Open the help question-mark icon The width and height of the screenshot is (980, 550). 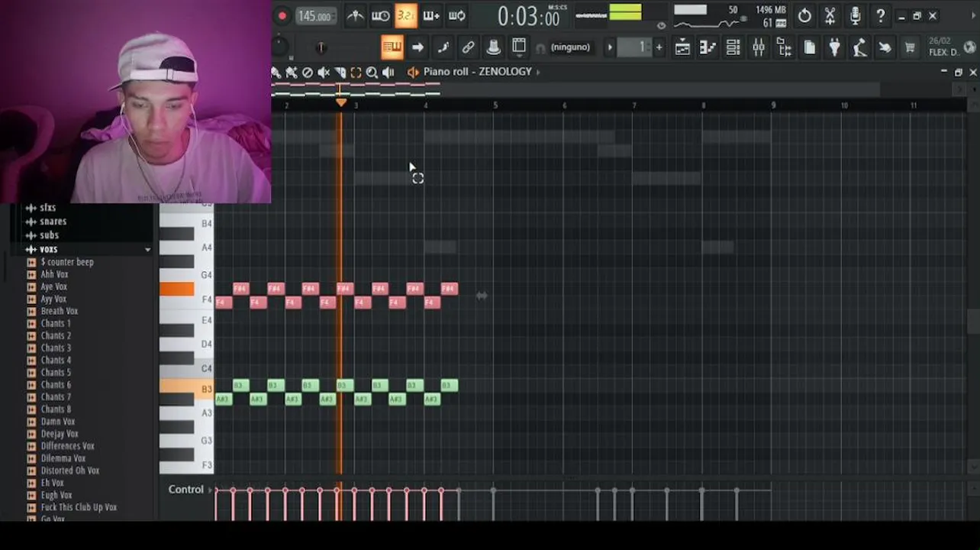880,15
